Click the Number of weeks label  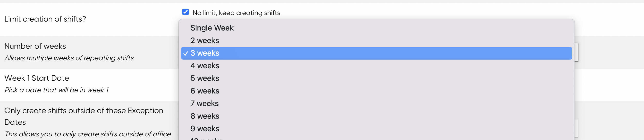[x=35, y=46]
